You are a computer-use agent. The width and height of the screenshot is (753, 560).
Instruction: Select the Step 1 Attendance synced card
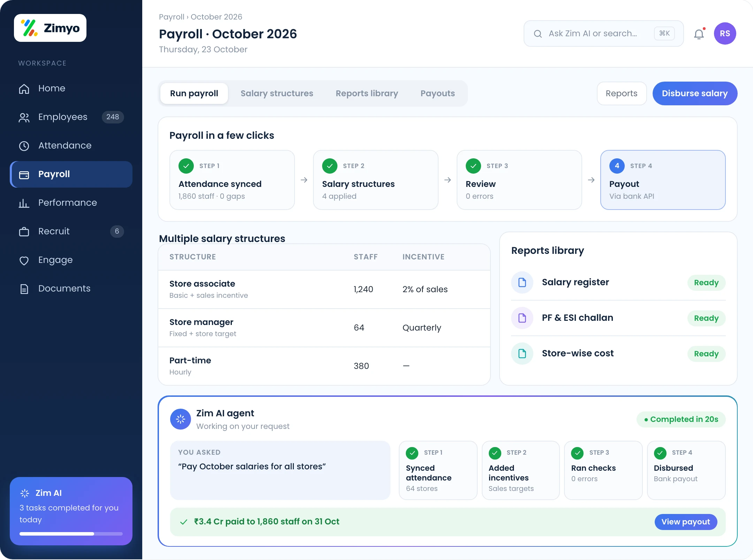(232, 180)
